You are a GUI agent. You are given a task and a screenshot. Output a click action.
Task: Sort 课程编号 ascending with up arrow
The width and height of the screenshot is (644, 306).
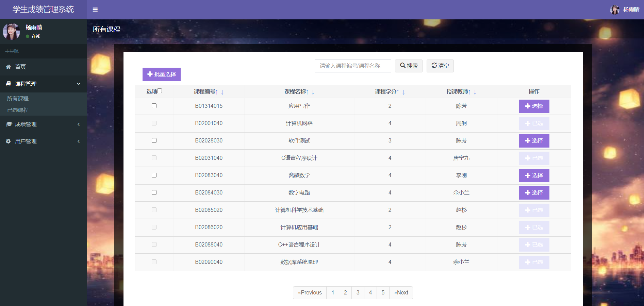coord(217,92)
